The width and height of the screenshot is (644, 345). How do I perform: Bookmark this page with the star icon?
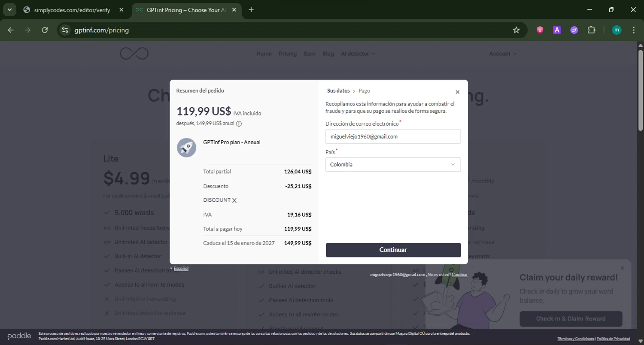516,30
